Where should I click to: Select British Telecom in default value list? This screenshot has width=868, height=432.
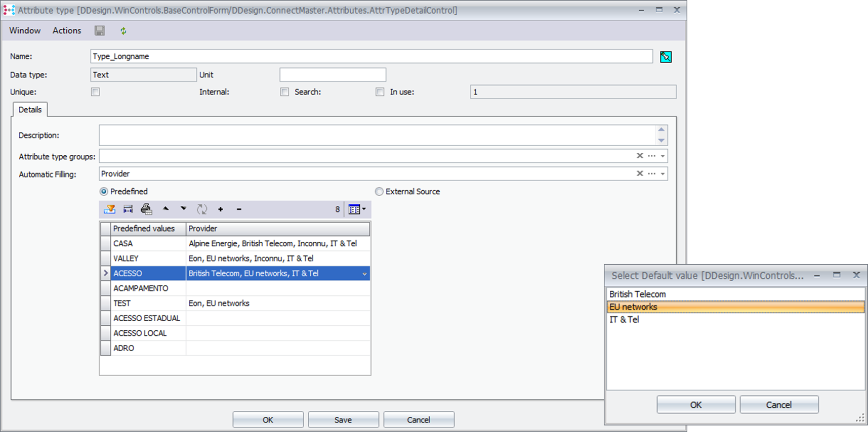(735, 294)
